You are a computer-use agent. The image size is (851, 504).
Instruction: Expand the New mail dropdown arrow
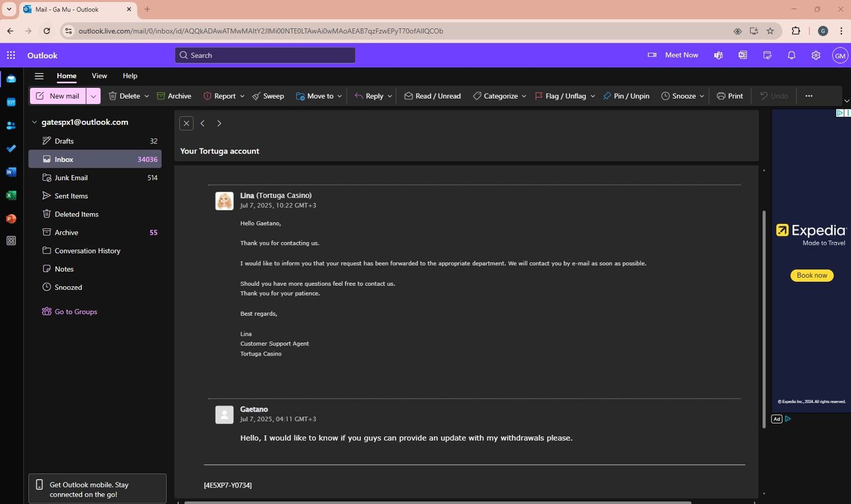[x=93, y=96]
